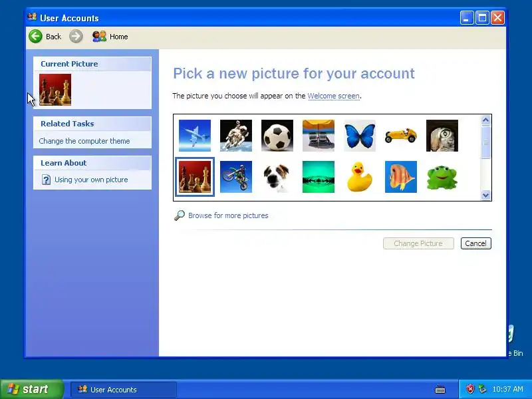The image size is (532, 399).
Task: Pick the blue butterfly picture
Action: point(360,136)
